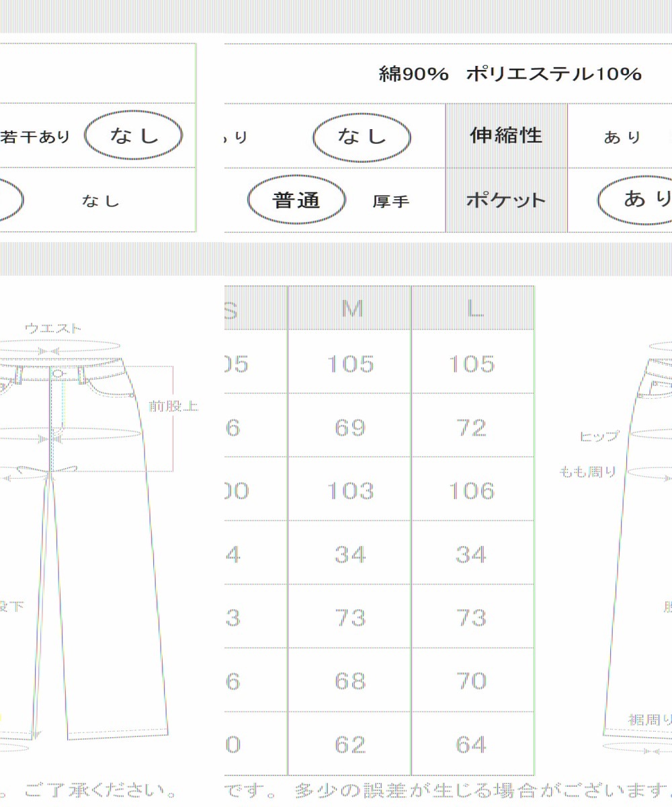This screenshot has width=672, height=807.
Task: Select the circled 普通 thickness option
Action: coord(296,200)
